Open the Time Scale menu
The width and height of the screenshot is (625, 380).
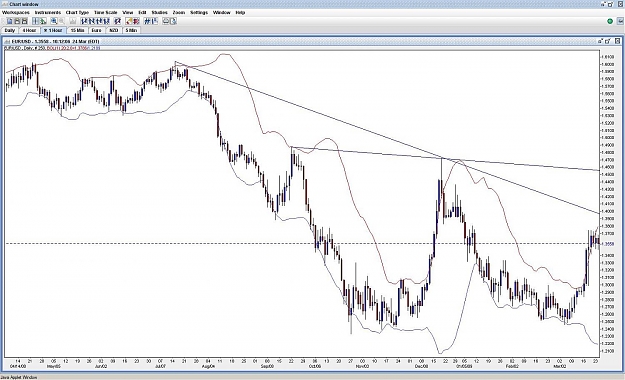tap(106, 13)
